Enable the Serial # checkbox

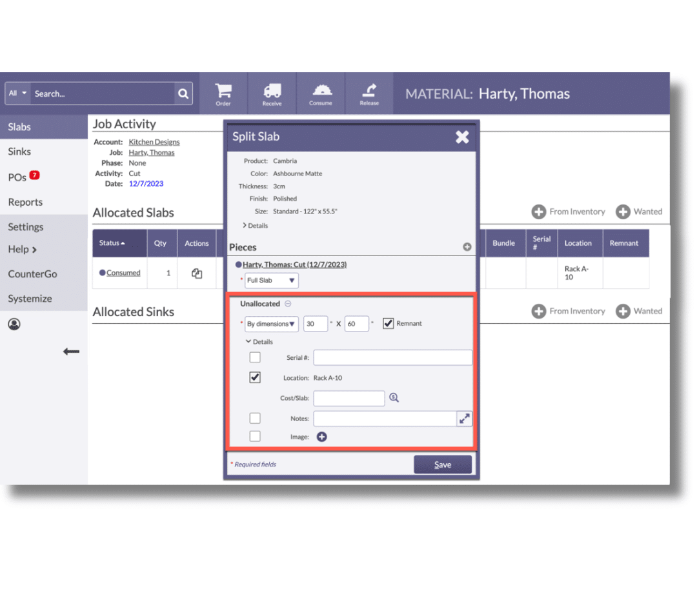pyautogui.click(x=255, y=357)
